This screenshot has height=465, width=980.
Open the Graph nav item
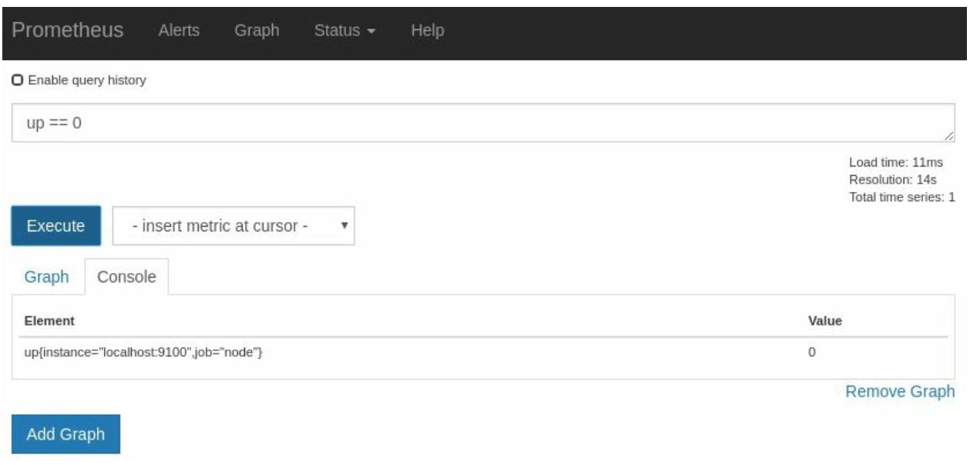[x=257, y=31]
